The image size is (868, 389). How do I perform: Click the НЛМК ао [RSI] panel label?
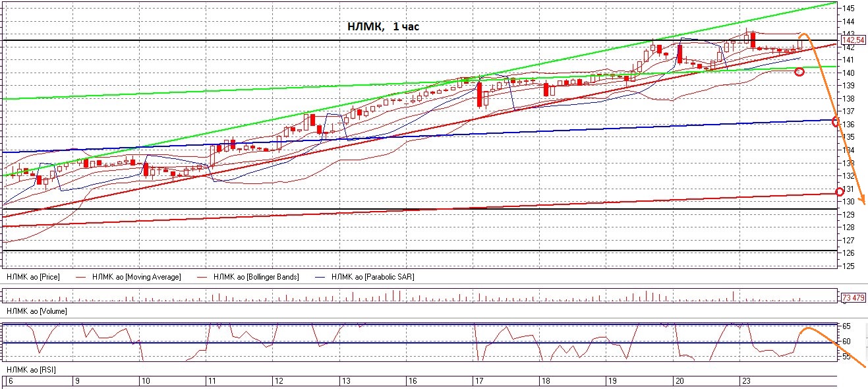30,370
